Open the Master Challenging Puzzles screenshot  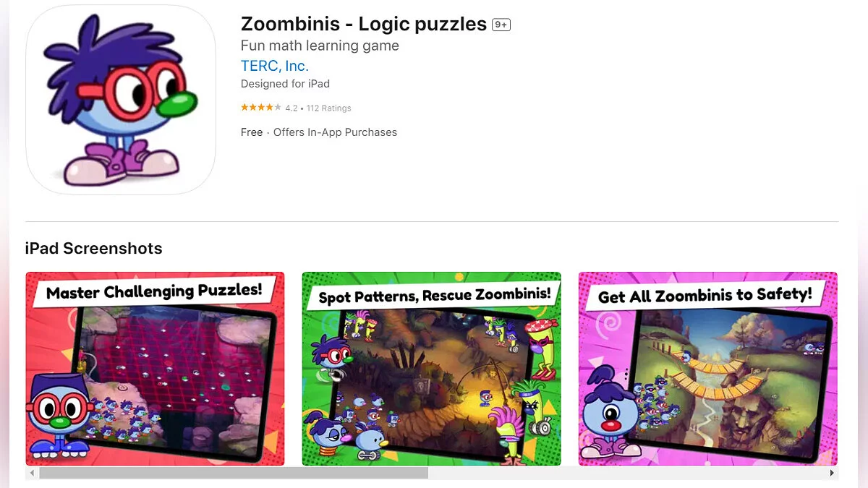tap(155, 369)
